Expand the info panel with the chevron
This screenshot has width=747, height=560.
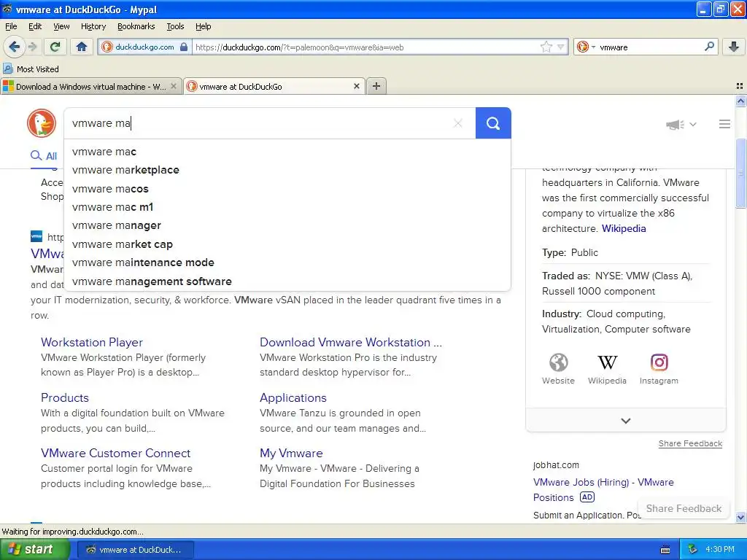click(x=625, y=421)
